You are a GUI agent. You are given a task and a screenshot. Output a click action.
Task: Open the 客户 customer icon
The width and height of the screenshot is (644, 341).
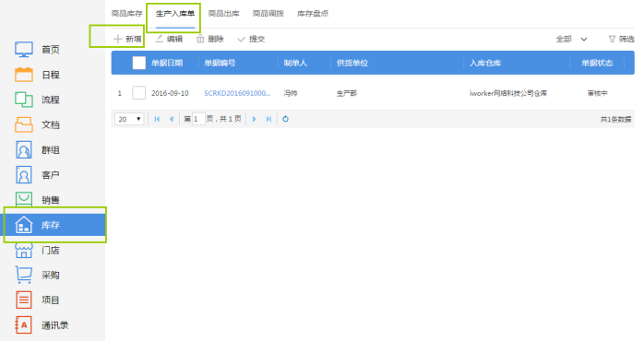pos(24,175)
